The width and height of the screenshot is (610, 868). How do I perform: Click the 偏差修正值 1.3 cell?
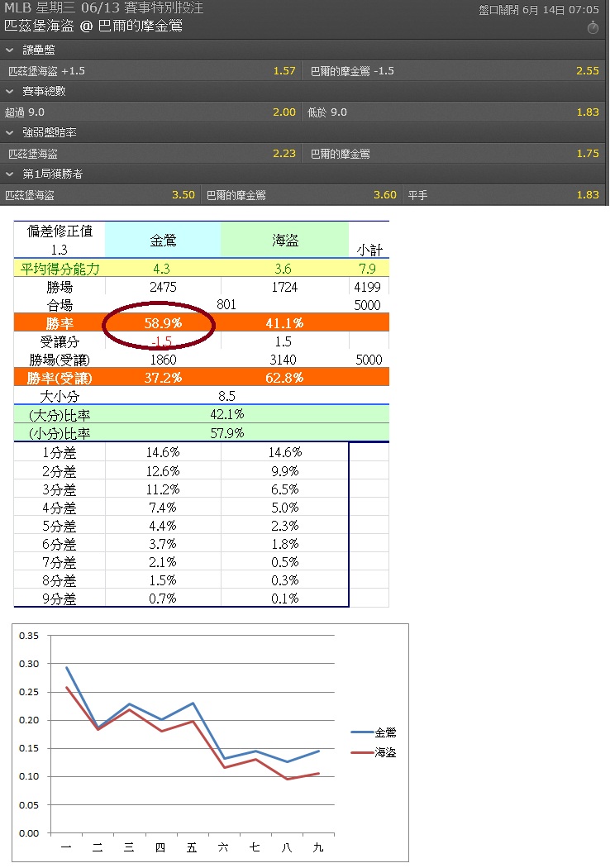[x=60, y=240]
